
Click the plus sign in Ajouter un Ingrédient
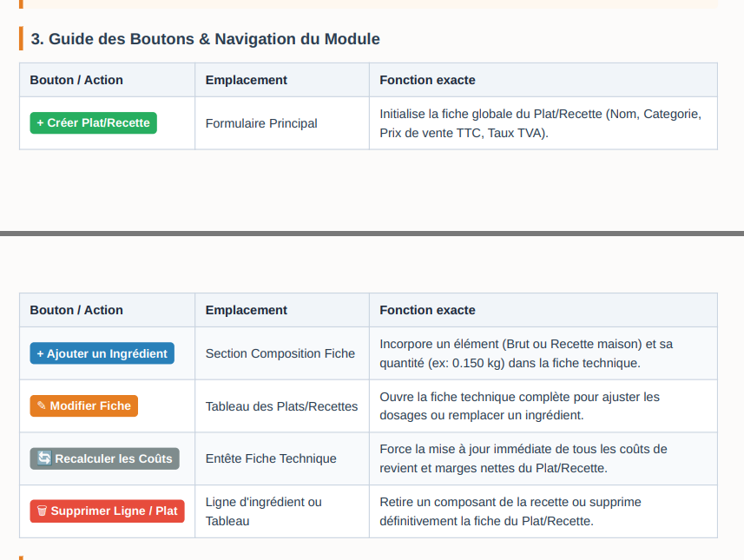(x=40, y=353)
